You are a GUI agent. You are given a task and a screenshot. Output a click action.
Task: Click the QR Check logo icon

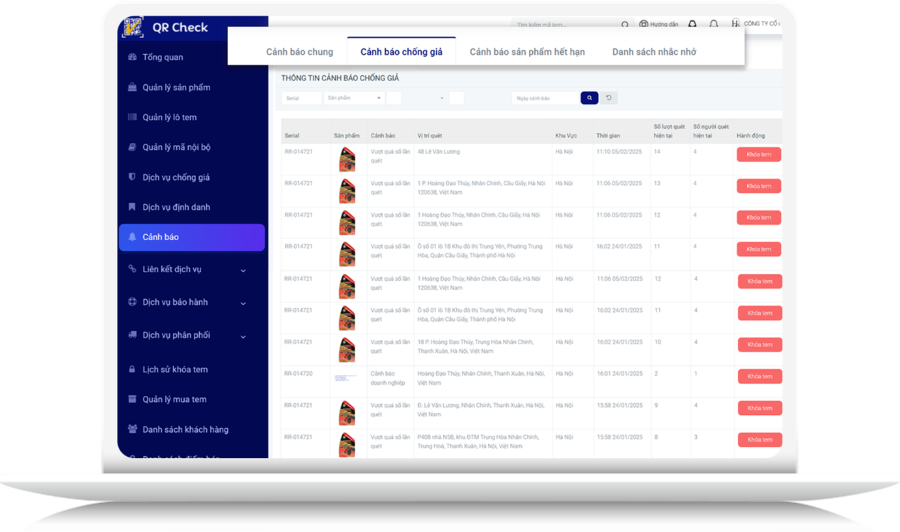(x=133, y=28)
